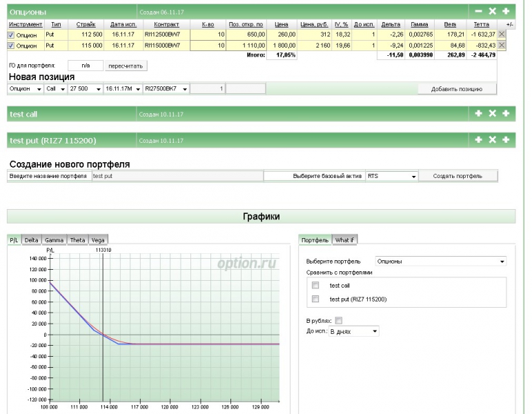Viewport: 532px width, 414px height.
Task: Click the portfolio name input field
Action: tap(176, 176)
